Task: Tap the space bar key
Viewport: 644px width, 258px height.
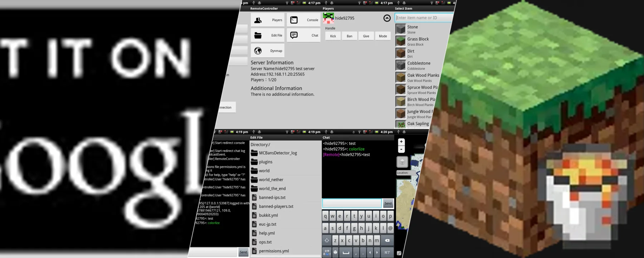Action: [x=346, y=252]
